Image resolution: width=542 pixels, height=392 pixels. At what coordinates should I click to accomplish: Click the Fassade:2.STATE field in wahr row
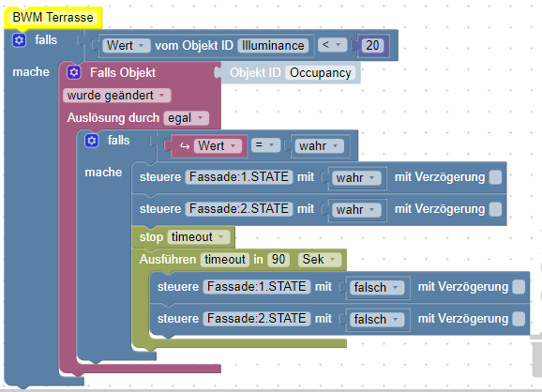[x=239, y=209]
